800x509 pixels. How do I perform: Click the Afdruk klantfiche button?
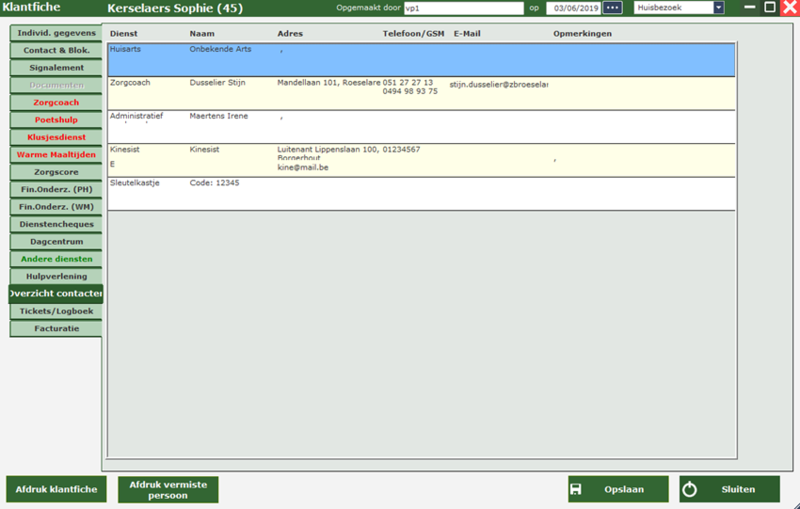pos(56,490)
